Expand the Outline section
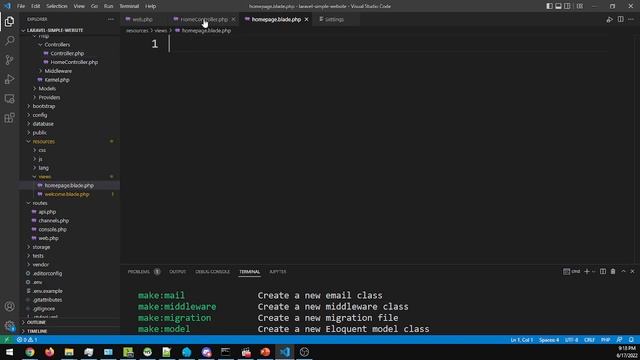Screen dimensions: 640x360 pos(36,322)
